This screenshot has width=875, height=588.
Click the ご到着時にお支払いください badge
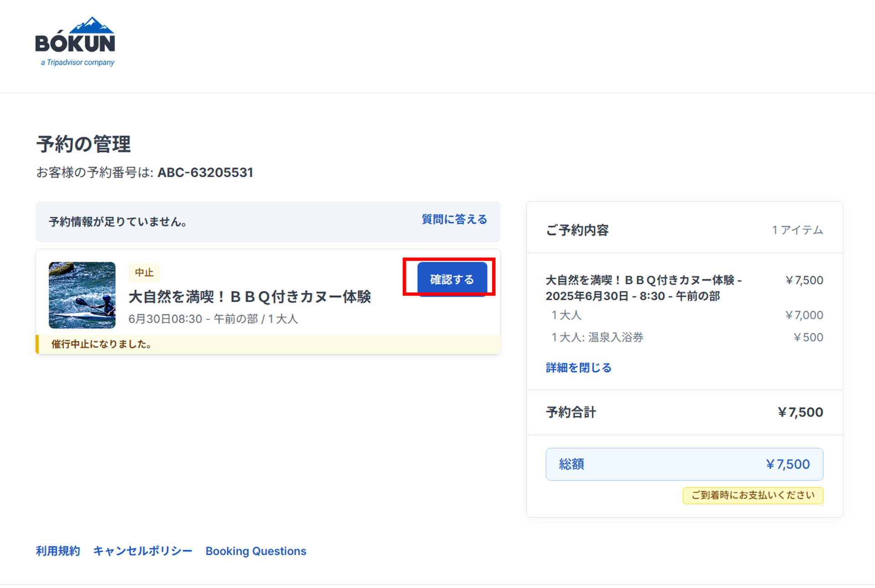coord(752,495)
